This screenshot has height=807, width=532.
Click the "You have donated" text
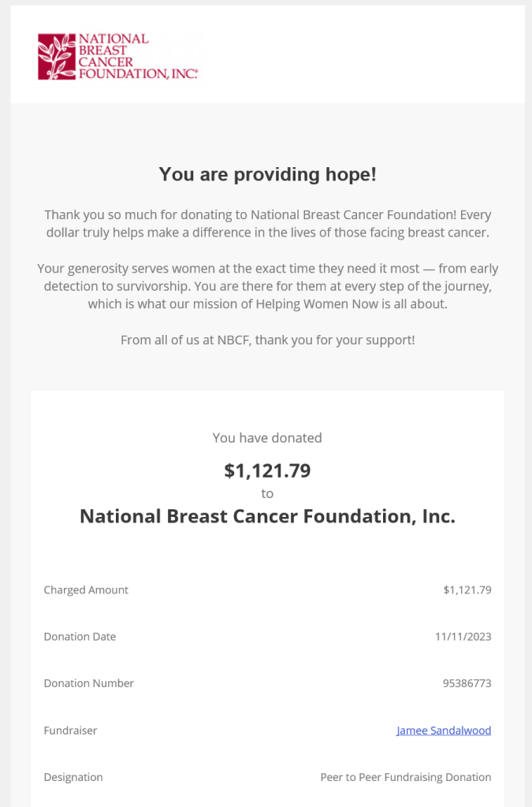[x=267, y=438]
